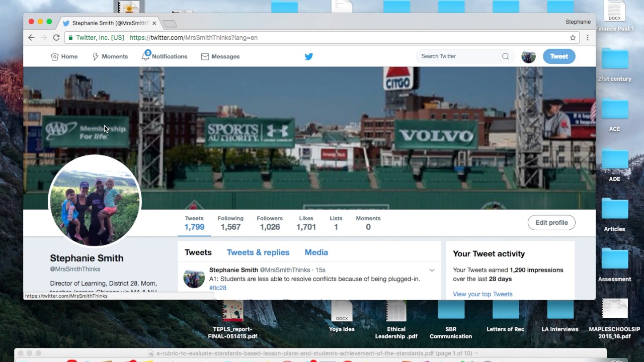
Task: Open the Stephanie Chrome profile button
Action: [578, 22]
